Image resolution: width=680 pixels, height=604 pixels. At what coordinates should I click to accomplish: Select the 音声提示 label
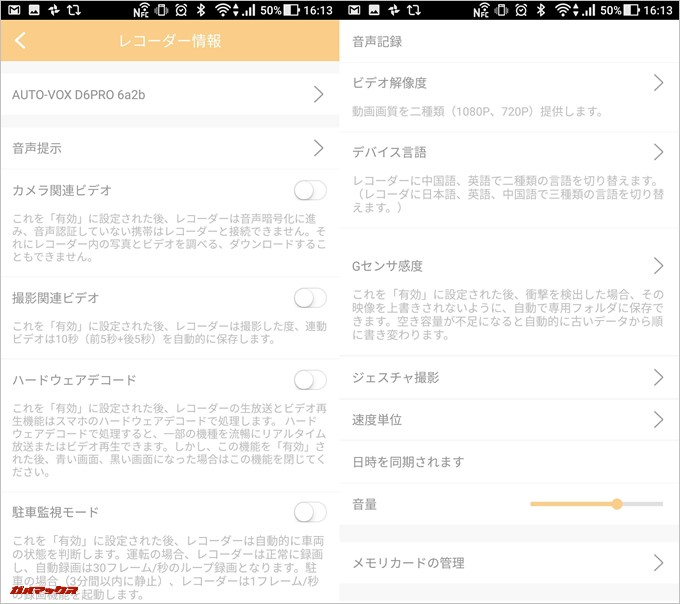[37, 148]
